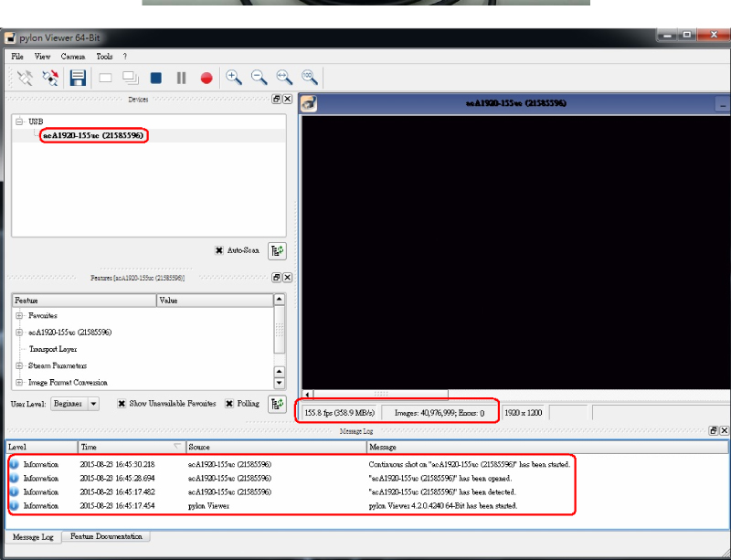Click the open camera connection icon
The image size is (731, 560).
pyautogui.click(x=25, y=78)
